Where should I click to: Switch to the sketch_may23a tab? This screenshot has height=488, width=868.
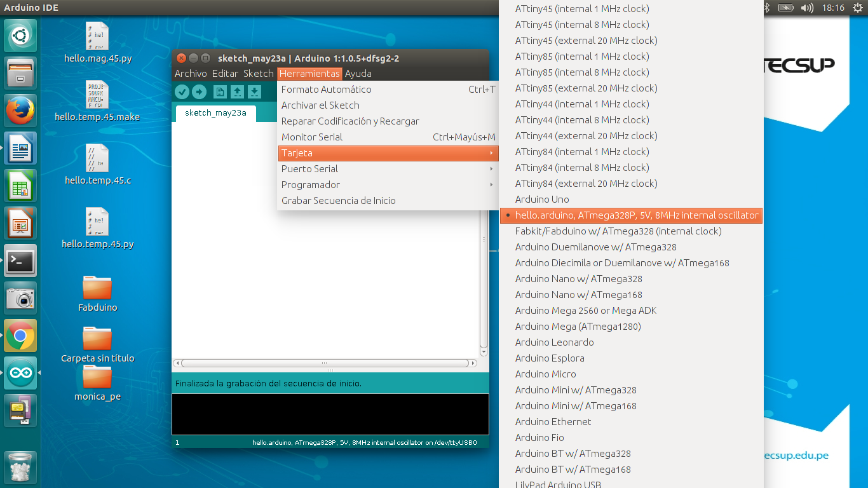[x=215, y=113]
